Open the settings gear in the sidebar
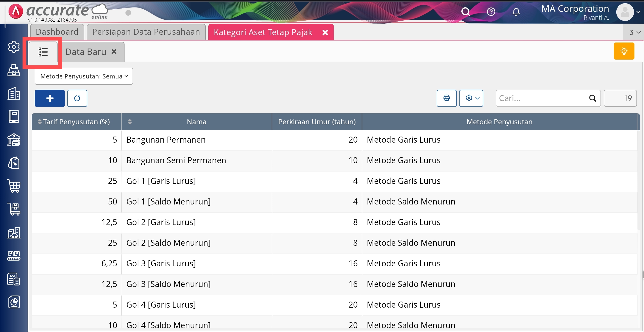 [14, 47]
